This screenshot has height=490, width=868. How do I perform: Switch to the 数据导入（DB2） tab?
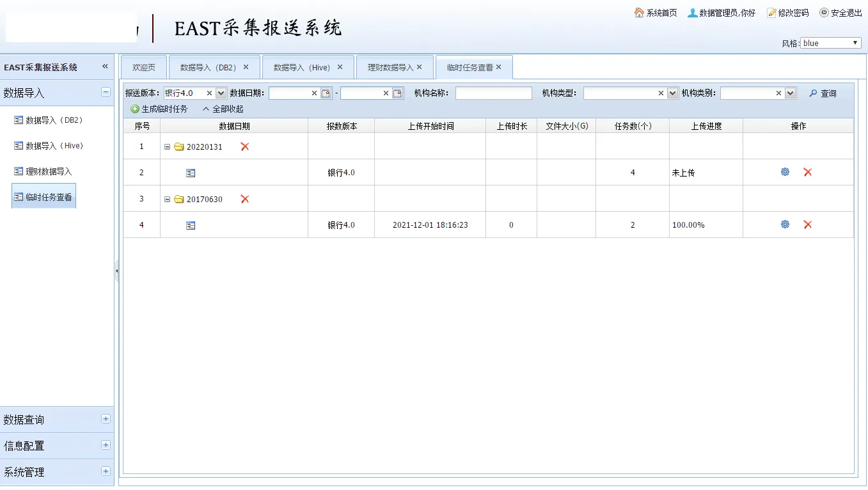pyautogui.click(x=209, y=67)
